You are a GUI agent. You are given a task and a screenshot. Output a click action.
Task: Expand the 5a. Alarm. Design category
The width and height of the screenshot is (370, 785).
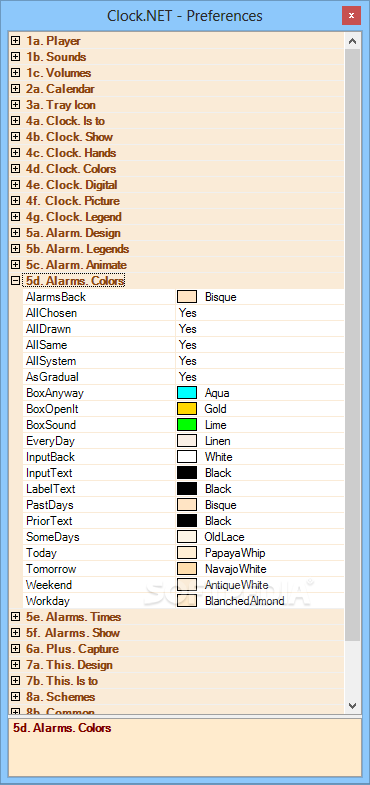(x=16, y=233)
